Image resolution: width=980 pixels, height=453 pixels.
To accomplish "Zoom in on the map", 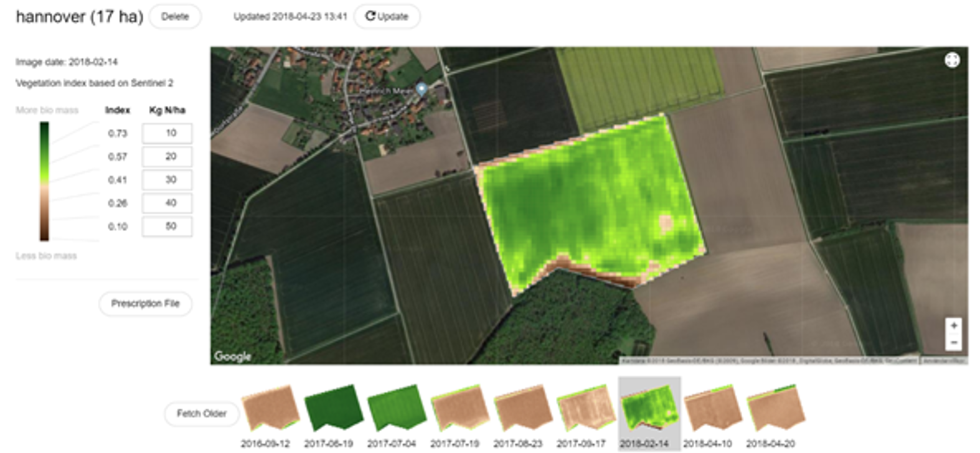I will 953,326.
